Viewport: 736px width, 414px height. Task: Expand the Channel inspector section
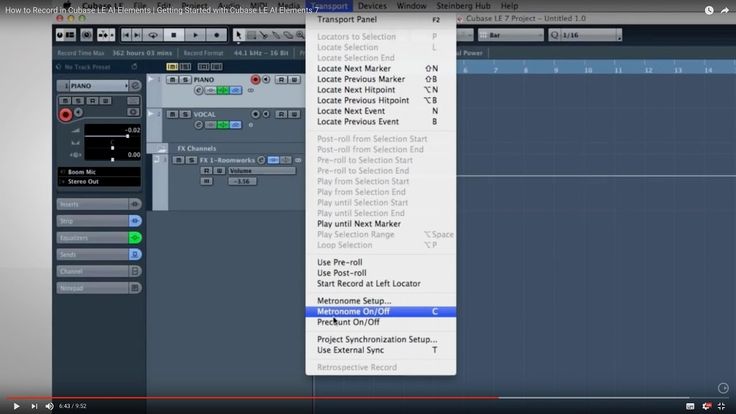pos(92,271)
